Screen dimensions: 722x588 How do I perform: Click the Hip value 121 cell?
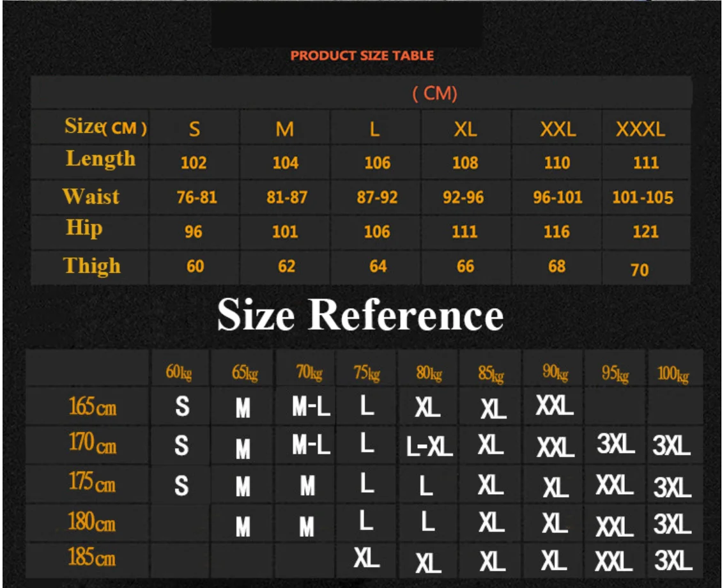[x=645, y=231]
